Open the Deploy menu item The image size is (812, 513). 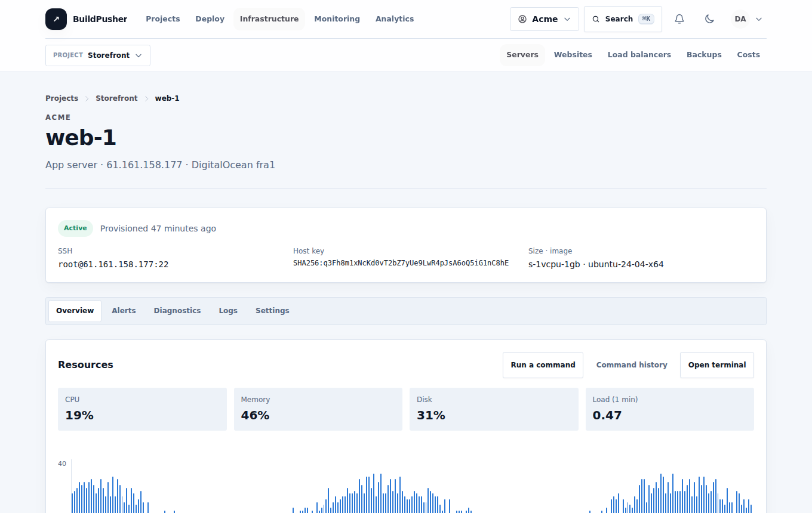point(210,19)
